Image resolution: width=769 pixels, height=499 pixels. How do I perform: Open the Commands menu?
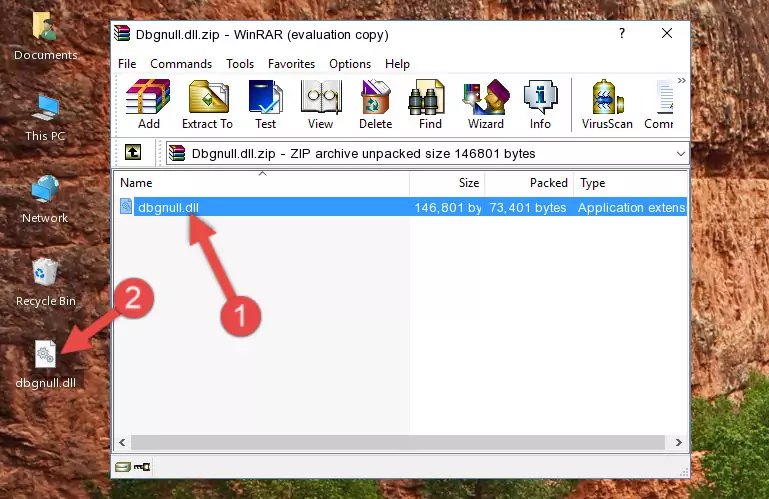pos(181,64)
